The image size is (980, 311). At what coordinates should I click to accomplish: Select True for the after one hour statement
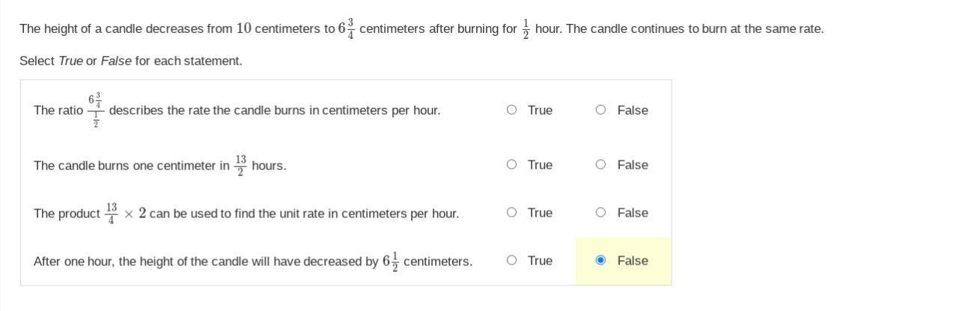coord(511,261)
